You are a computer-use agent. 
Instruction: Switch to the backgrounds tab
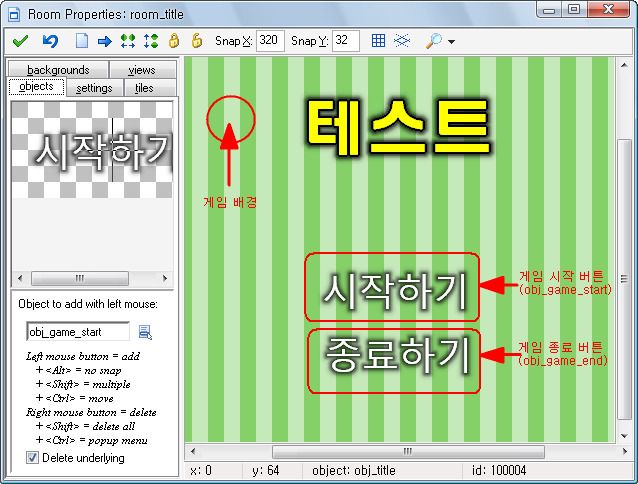(58, 70)
